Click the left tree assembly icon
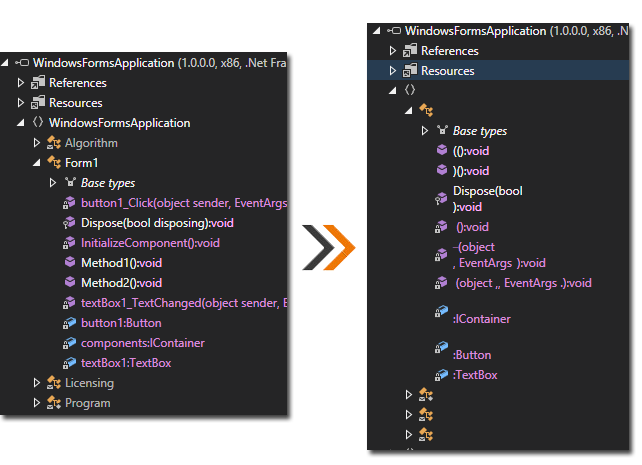This screenshot has width=642, height=465. point(23,63)
